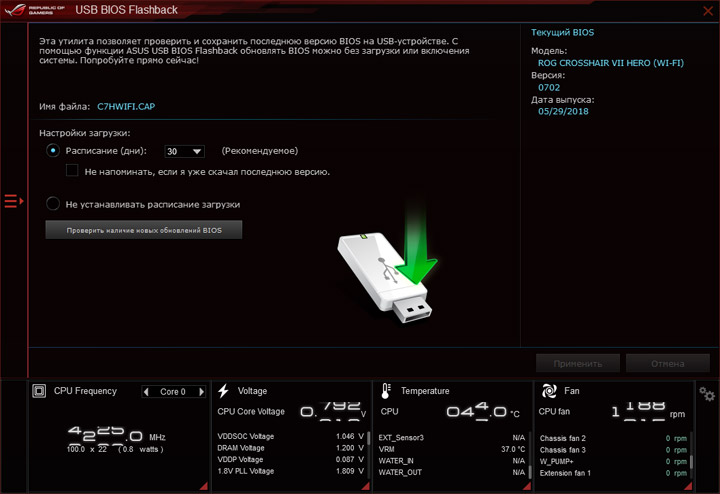Click the 1.8V PLL Voltage row
Screen dimensions: 720x494
tap(291, 471)
